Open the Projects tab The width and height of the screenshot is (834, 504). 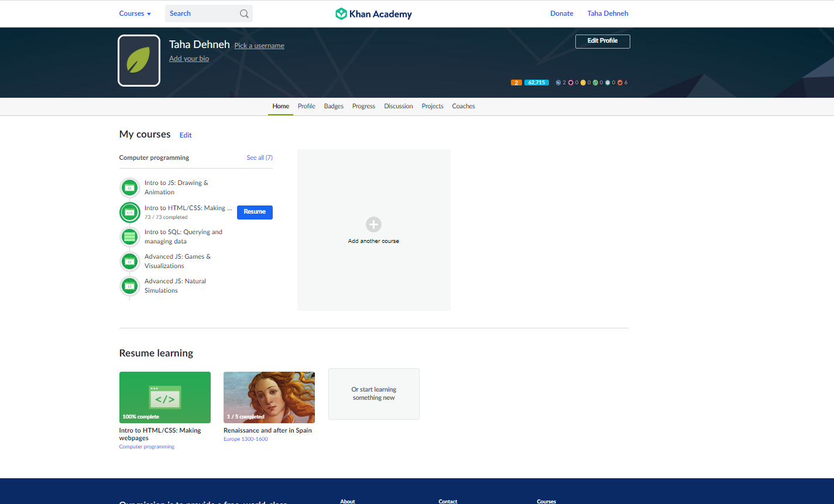433,106
